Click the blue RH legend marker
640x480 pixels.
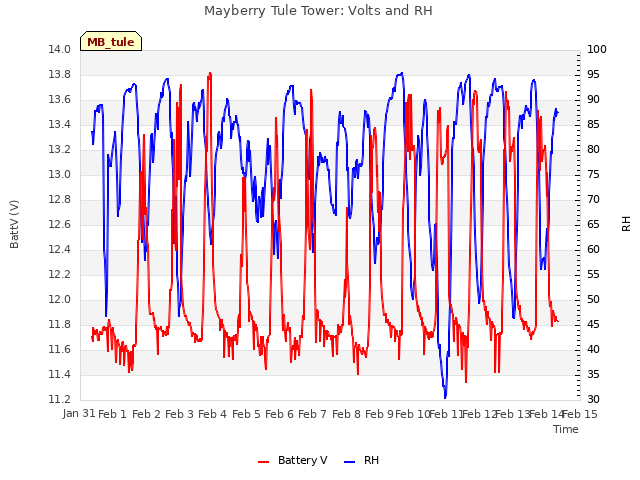350,462
